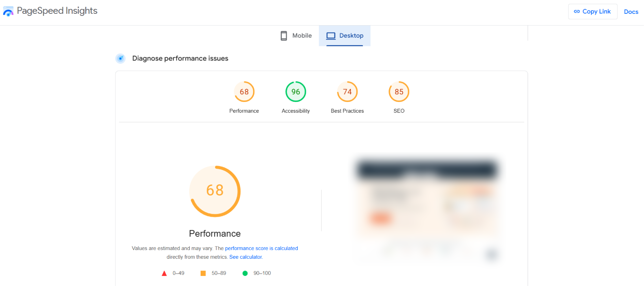Open the Docs link
This screenshot has width=644, height=286.
[x=631, y=12]
